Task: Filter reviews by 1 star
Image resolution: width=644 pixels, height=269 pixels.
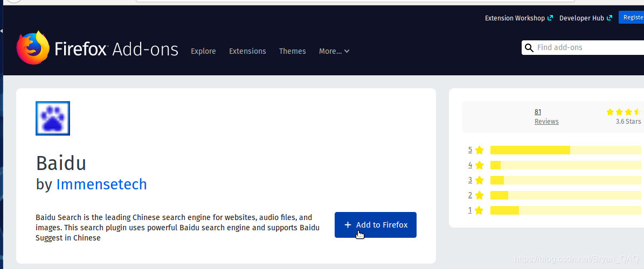Action: coord(470,210)
